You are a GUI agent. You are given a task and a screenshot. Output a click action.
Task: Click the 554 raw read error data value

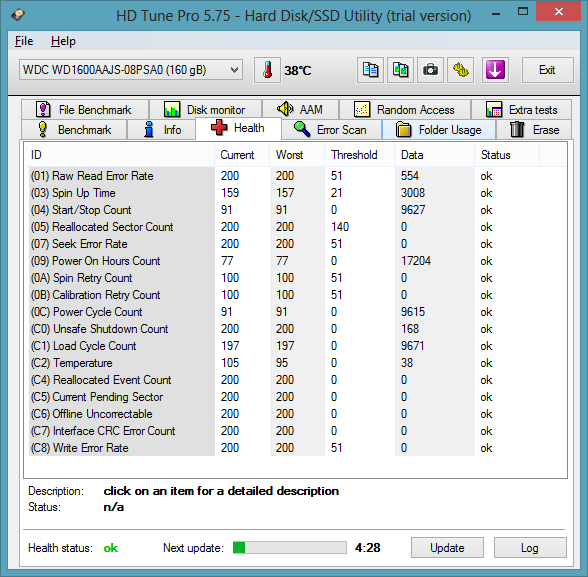pos(410,176)
